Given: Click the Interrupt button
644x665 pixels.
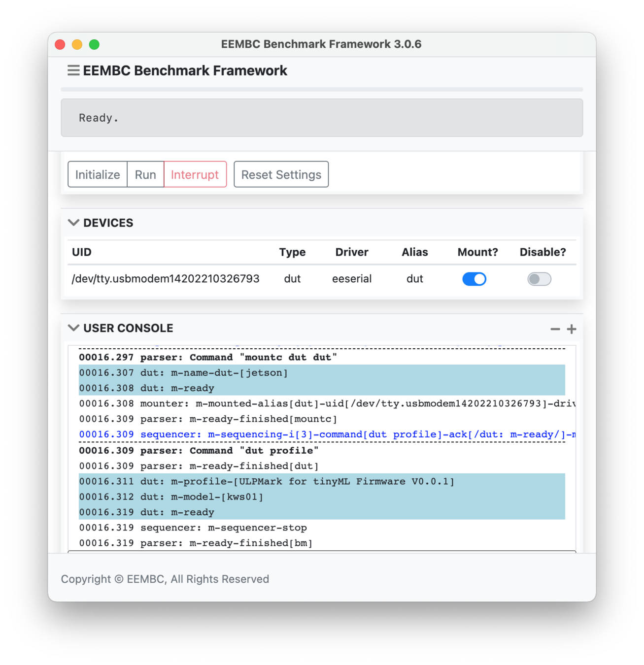Looking at the screenshot, I should coord(195,174).
